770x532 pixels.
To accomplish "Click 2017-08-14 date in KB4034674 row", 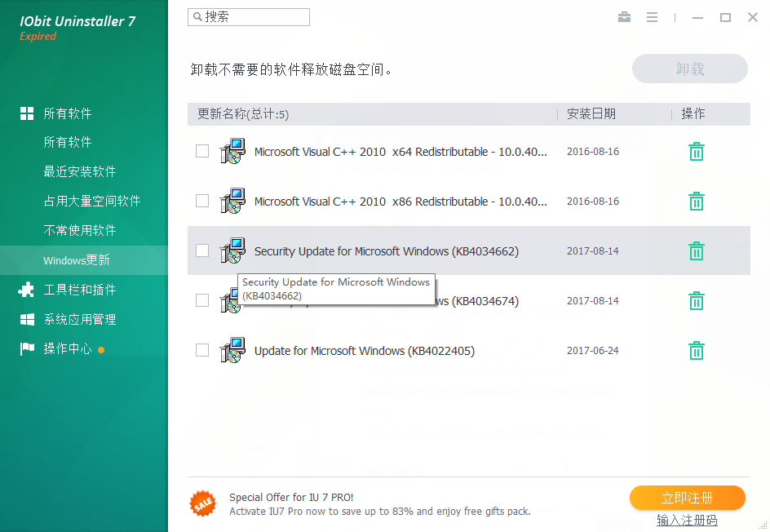I will (x=593, y=300).
